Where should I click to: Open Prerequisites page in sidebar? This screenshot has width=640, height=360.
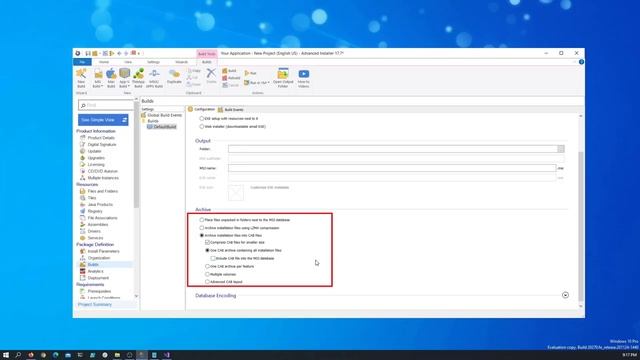pos(99,291)
